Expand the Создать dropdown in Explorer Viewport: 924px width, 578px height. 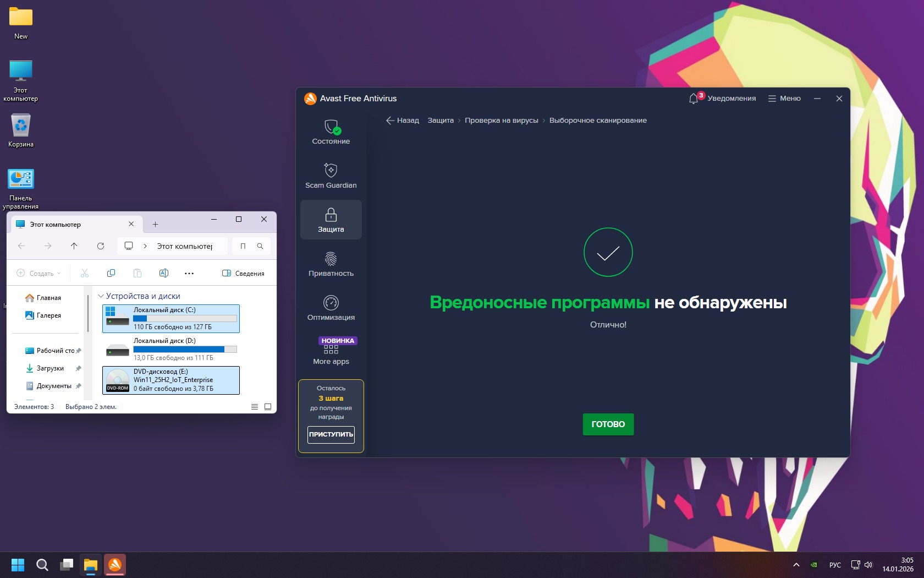(39, 273)
